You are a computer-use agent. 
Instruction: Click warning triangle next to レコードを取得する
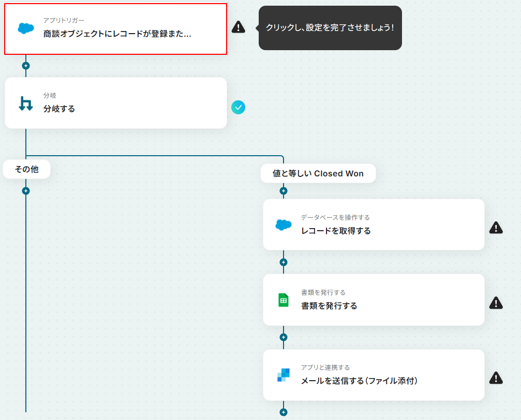(x=496, y=228)
